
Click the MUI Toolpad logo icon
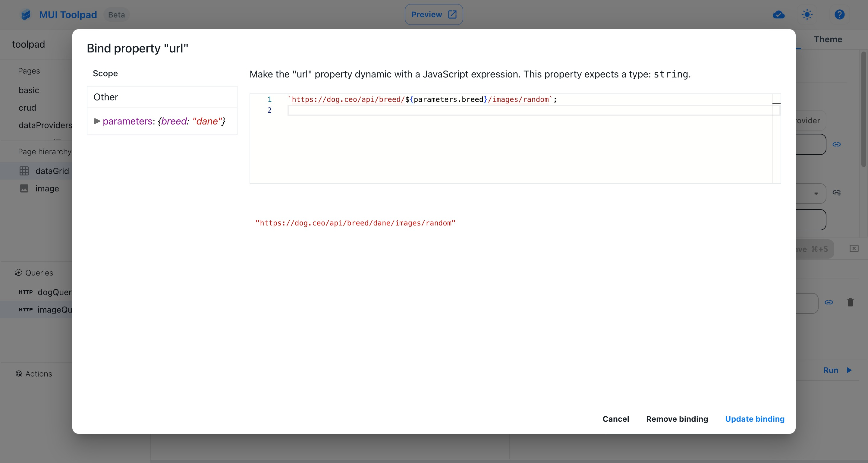point(26,14)
